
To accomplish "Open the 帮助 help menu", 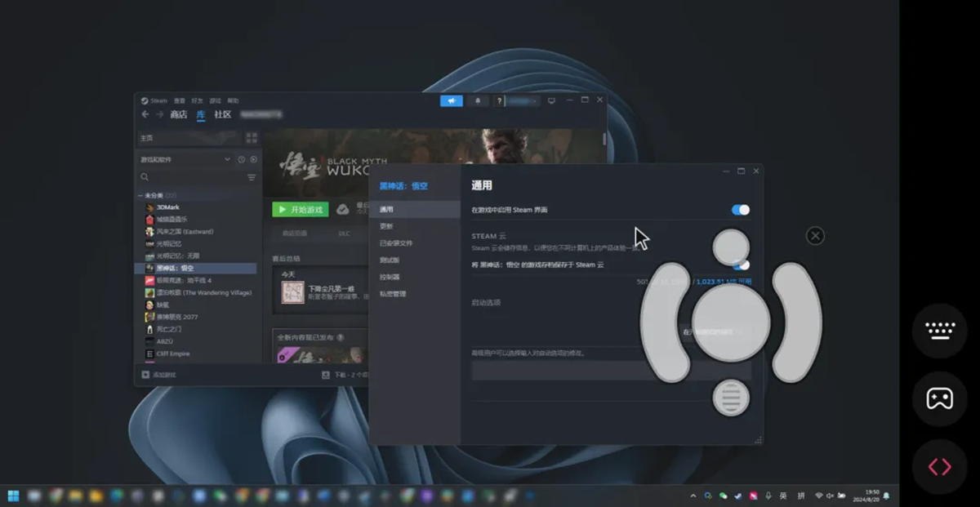I will click(x=233, y=100).
